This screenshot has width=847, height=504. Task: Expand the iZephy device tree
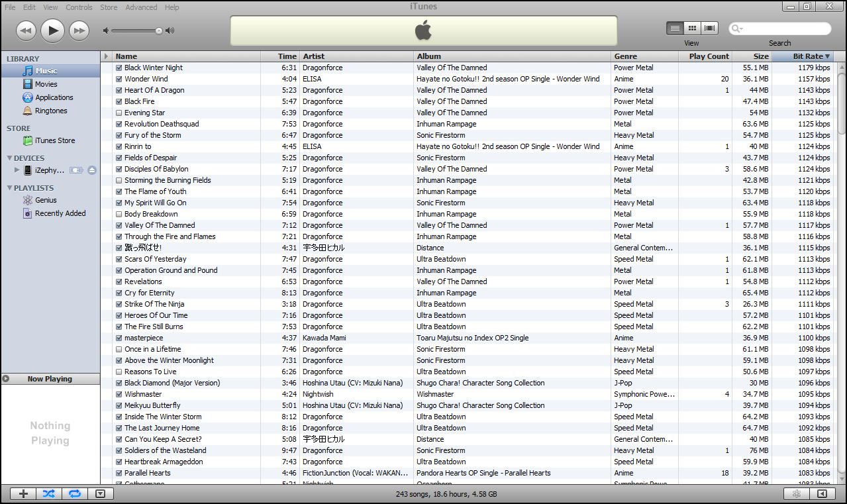click(17, 170)
